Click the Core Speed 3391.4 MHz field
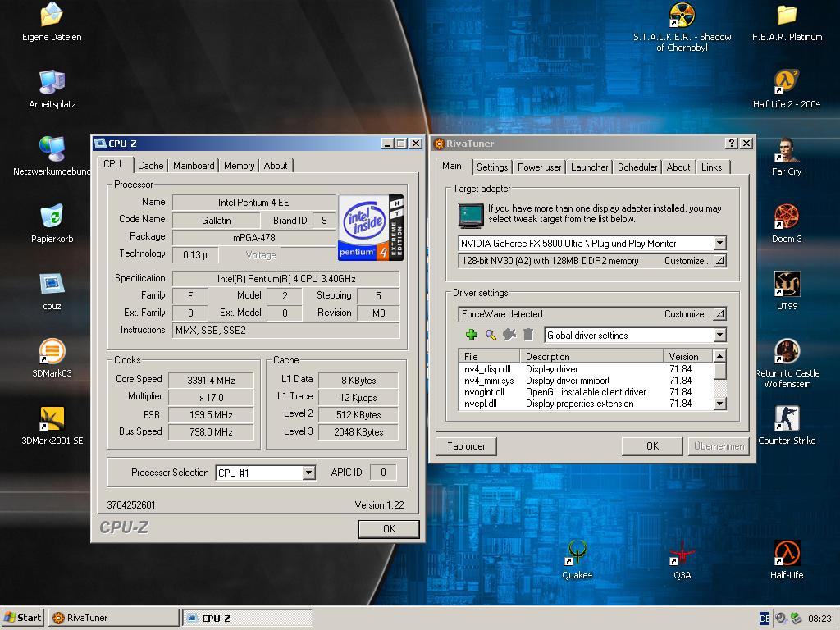Screen dimensions: 840x630 (211, 381)
